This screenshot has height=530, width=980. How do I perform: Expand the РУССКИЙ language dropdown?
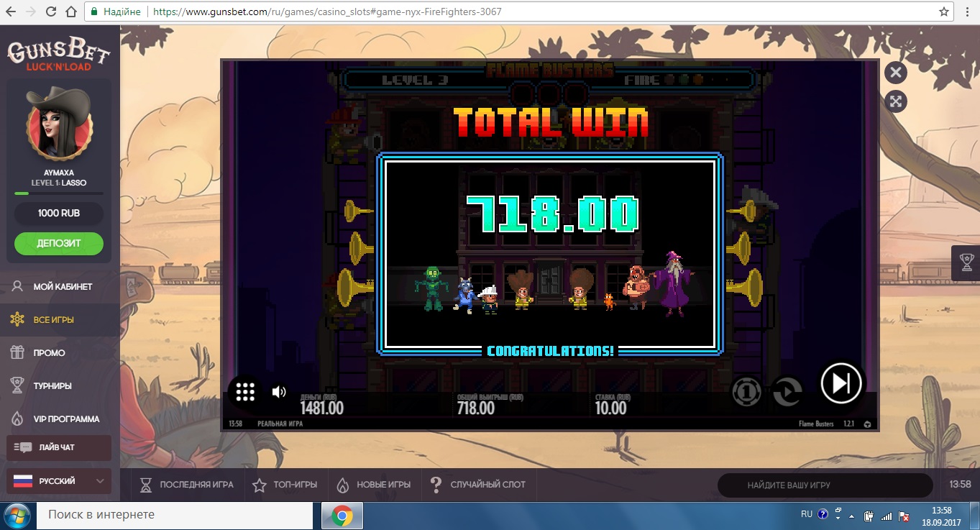[x=59, y=481]
